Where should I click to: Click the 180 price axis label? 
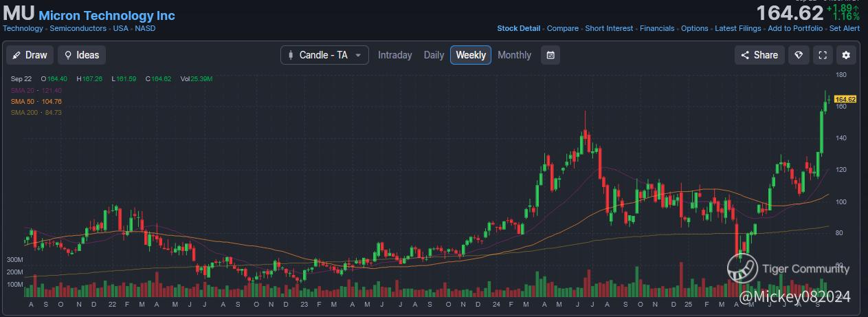[841, 74]
